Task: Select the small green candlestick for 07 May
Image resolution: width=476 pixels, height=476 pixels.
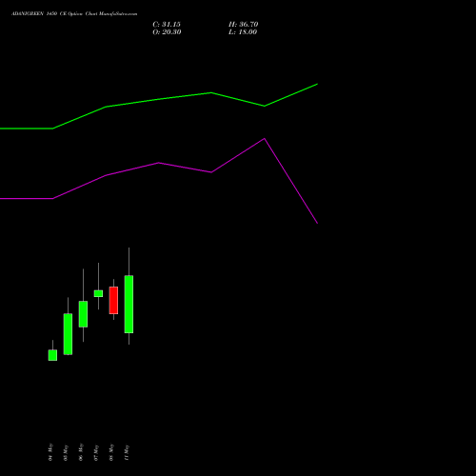Action: [x=98, y=293]
